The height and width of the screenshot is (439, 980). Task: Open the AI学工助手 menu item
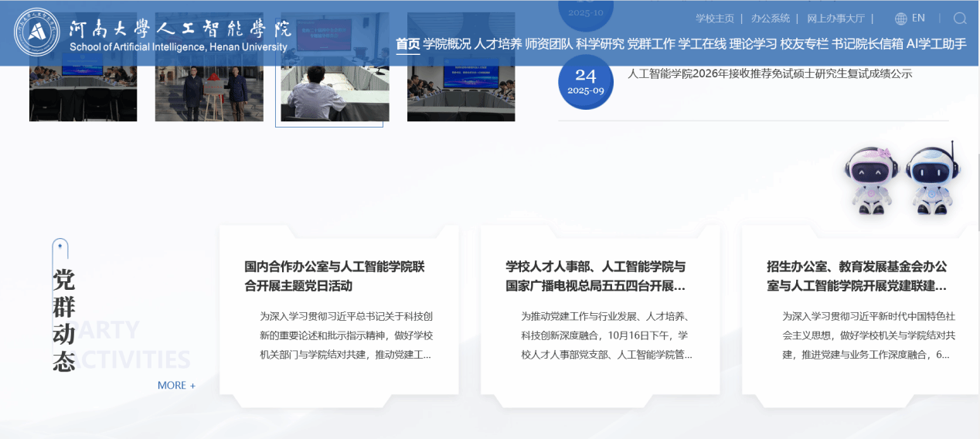click(x=936, y=44)
